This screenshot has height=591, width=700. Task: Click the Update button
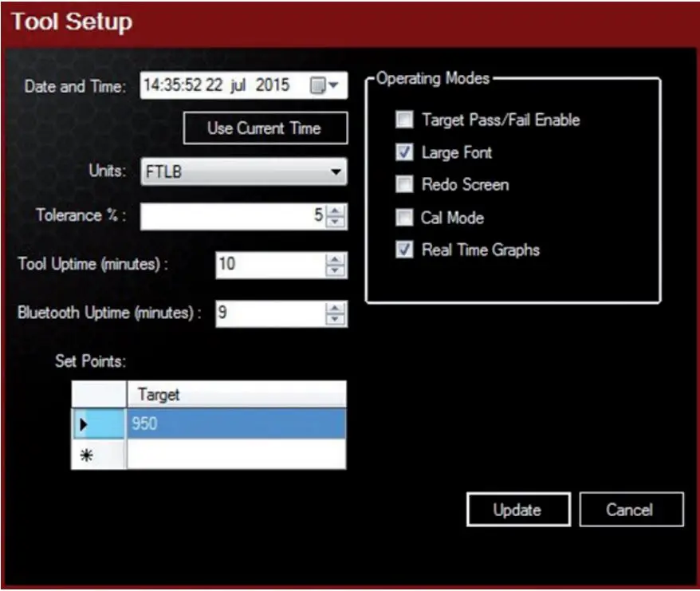pyautogui.click(x=518, y=510)
